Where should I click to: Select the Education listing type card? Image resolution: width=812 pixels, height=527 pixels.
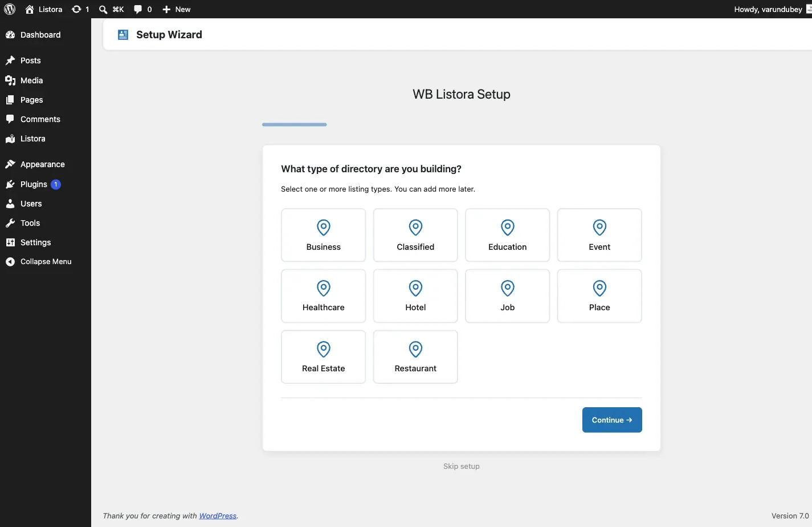[x=508, y=235]
